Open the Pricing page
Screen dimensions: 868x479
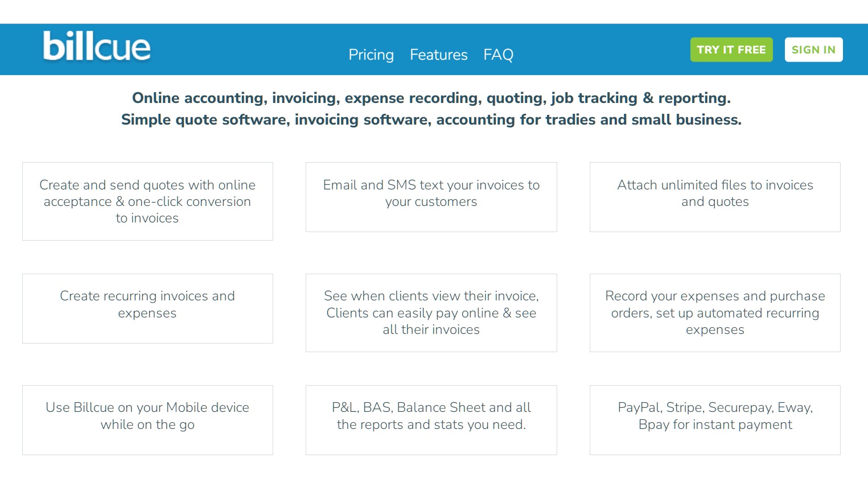click(371, 55)
